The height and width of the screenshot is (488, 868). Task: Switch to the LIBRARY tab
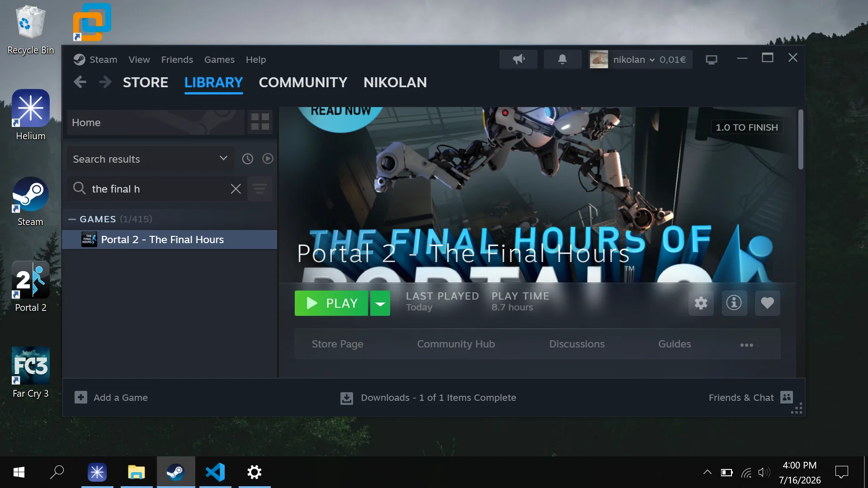(x=213, y=82)
